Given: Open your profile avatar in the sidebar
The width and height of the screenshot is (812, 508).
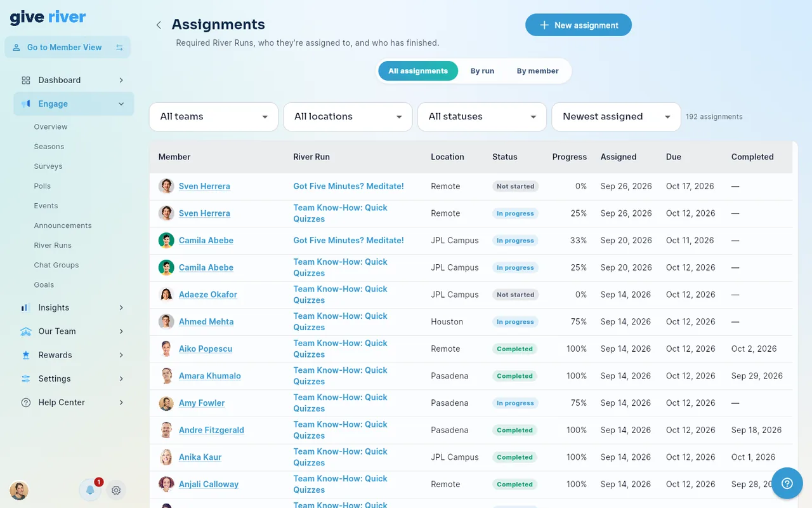Looking at the screenshot, I should point(19,490).
